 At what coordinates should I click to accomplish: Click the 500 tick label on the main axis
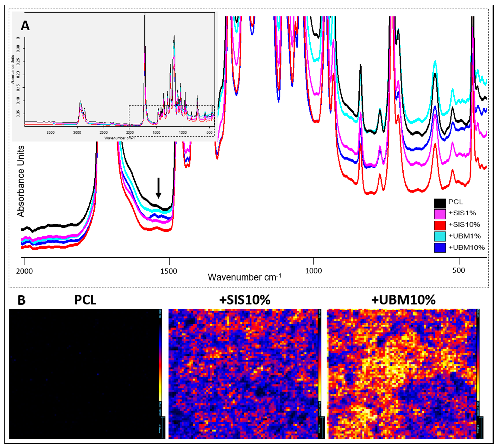[x=459, y=270]
